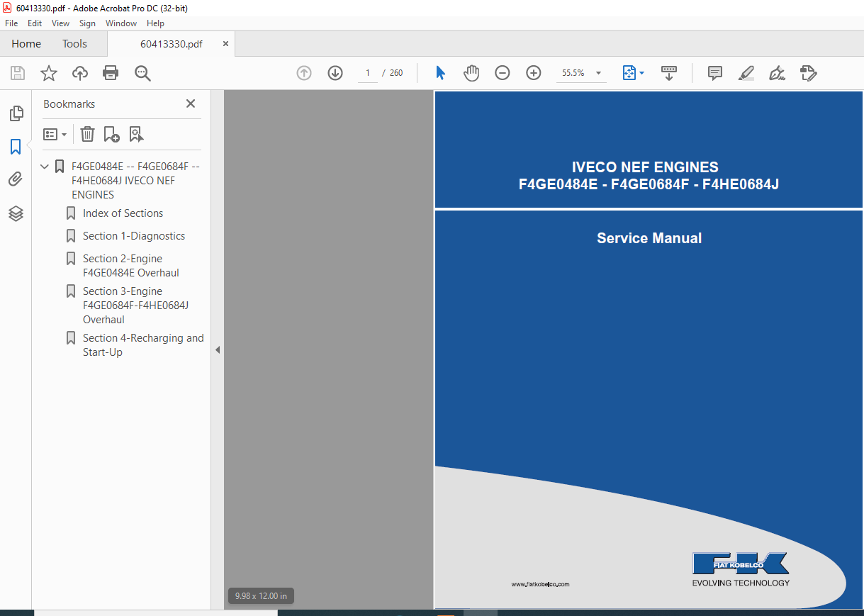Click the Save file icon
Screen dimensions: 864x616
click(18, 73)
